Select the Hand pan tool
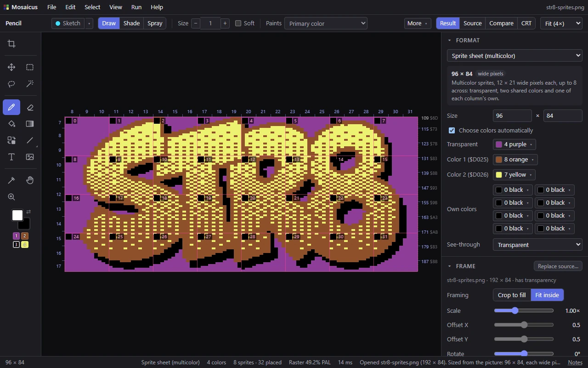Image resolution: width=588 pixels, height=368 pixels. click(x=30, y=180)
